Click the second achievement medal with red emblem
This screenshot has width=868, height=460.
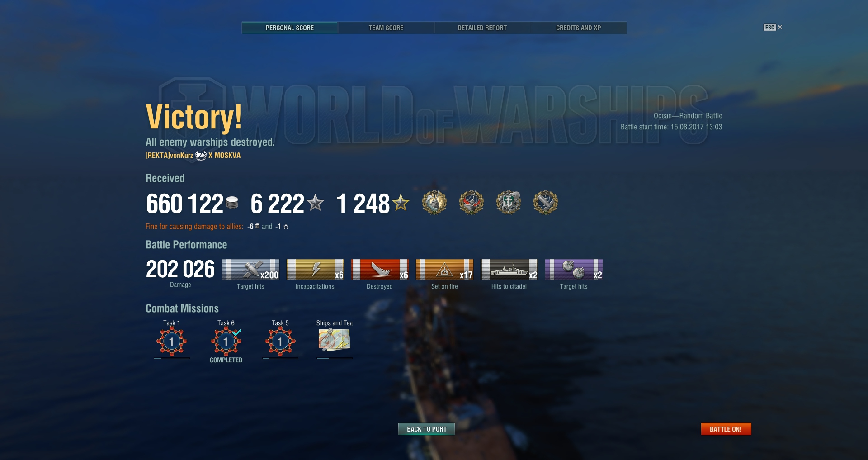pos(472,202)
